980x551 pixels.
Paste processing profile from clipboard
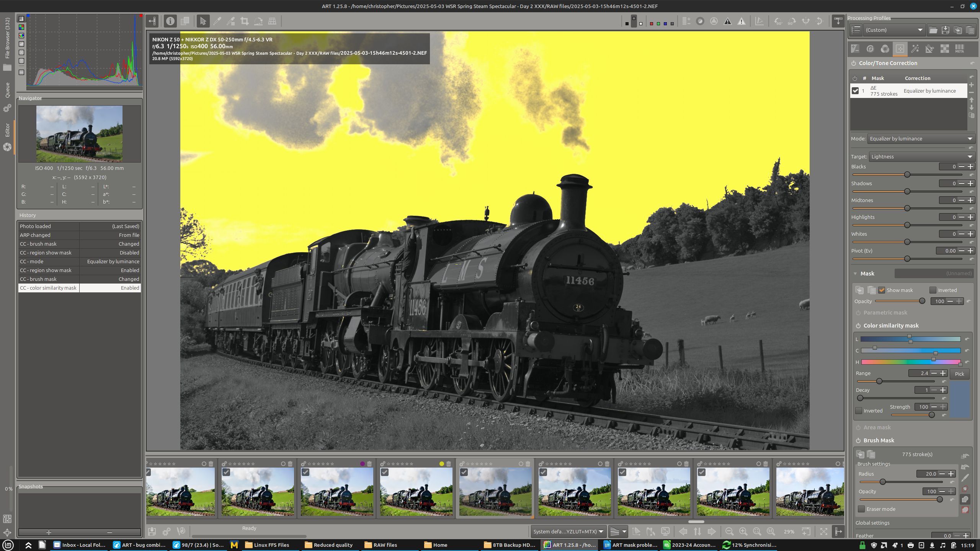970,30
